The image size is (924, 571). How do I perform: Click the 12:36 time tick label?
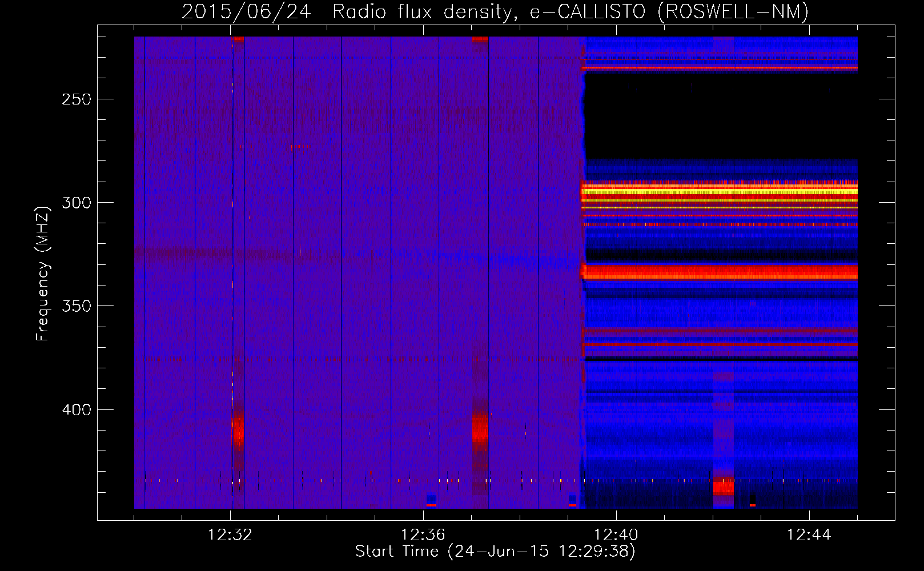(x=423, y=535)
